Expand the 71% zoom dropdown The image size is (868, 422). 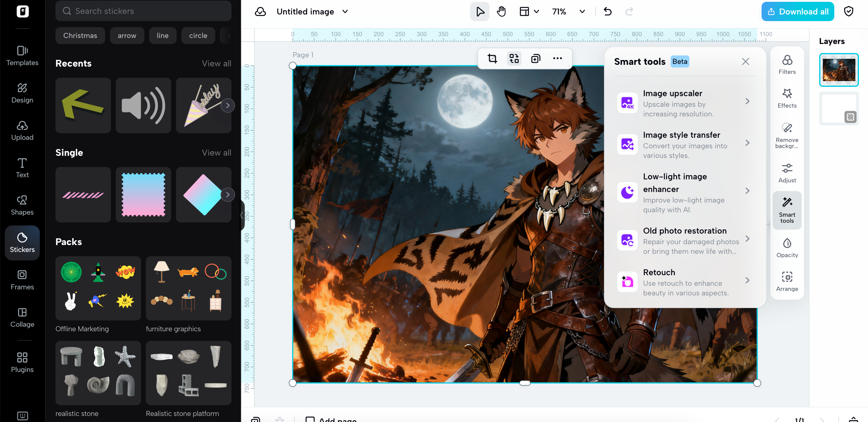582,11
